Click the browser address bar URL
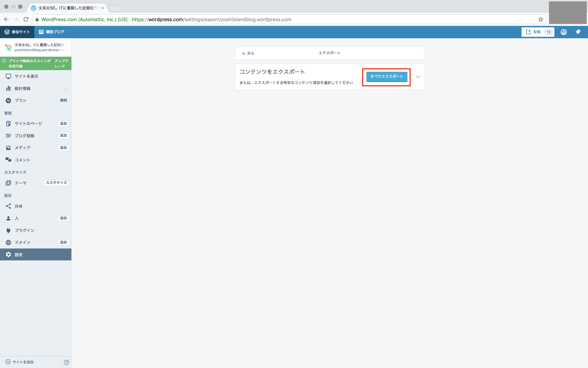Viewport: 588px width, 368px height. coord(211,19)
